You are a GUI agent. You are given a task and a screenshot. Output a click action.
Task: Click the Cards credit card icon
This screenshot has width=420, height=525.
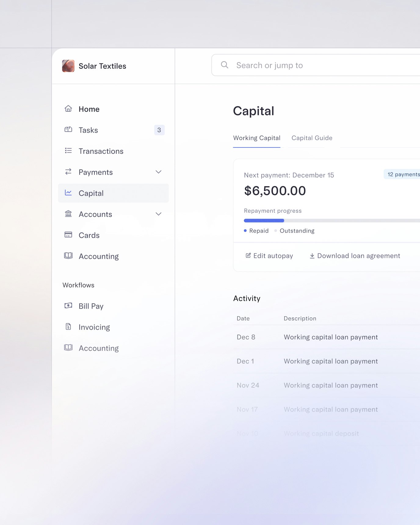[68, 235]
